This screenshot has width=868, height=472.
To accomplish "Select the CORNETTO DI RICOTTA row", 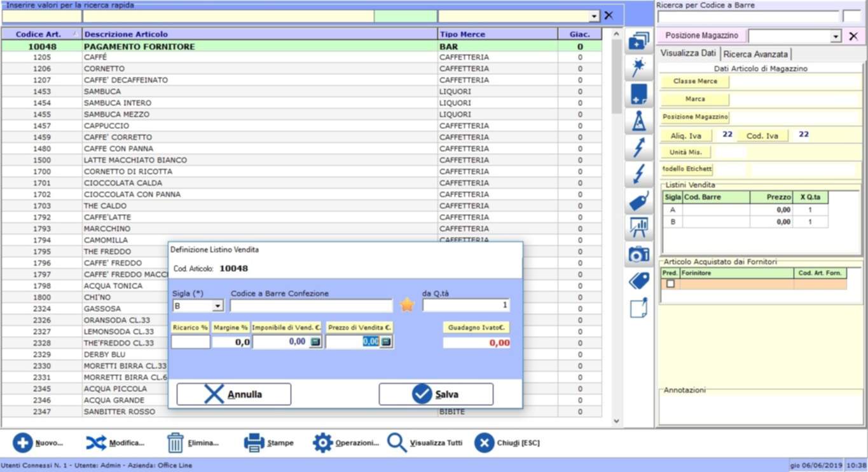I will [301, 172].
